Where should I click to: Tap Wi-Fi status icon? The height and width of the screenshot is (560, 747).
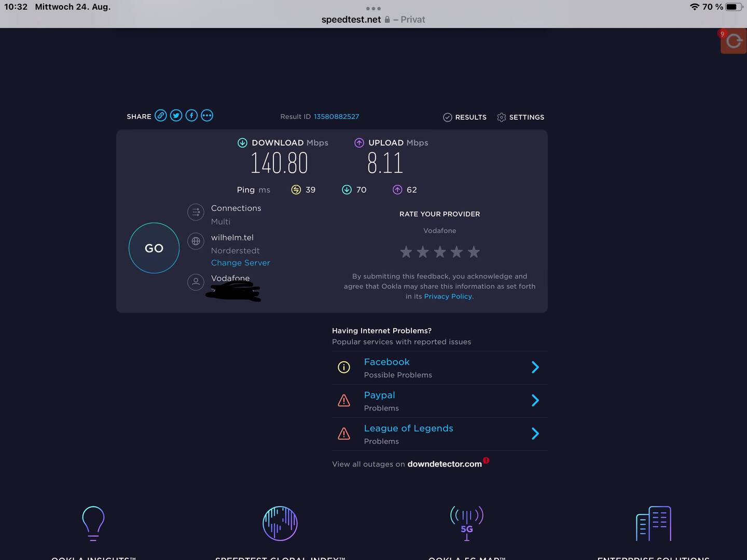(694, 7)
